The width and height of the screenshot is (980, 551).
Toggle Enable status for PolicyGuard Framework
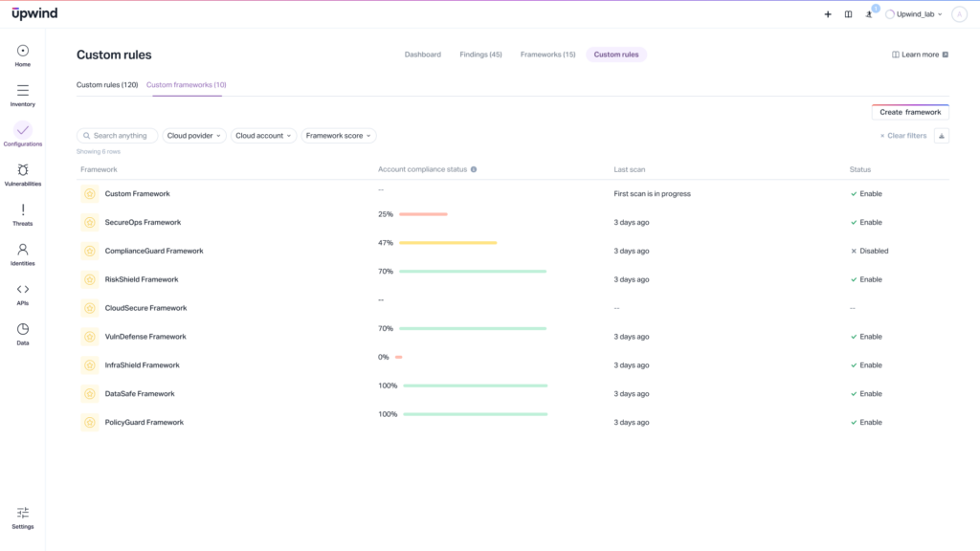[866, 422]
